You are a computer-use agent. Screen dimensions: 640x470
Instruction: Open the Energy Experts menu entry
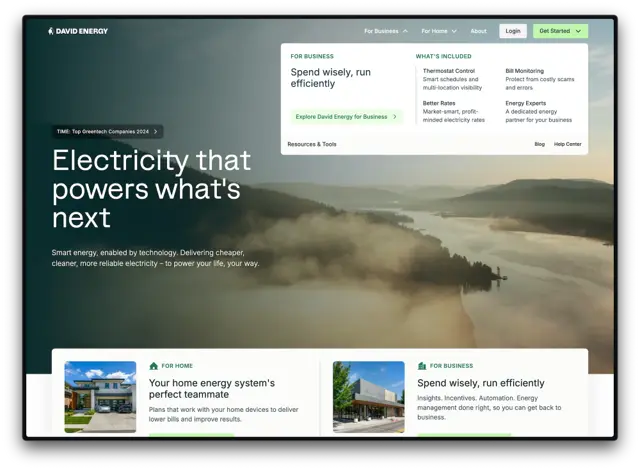[538, 111]
